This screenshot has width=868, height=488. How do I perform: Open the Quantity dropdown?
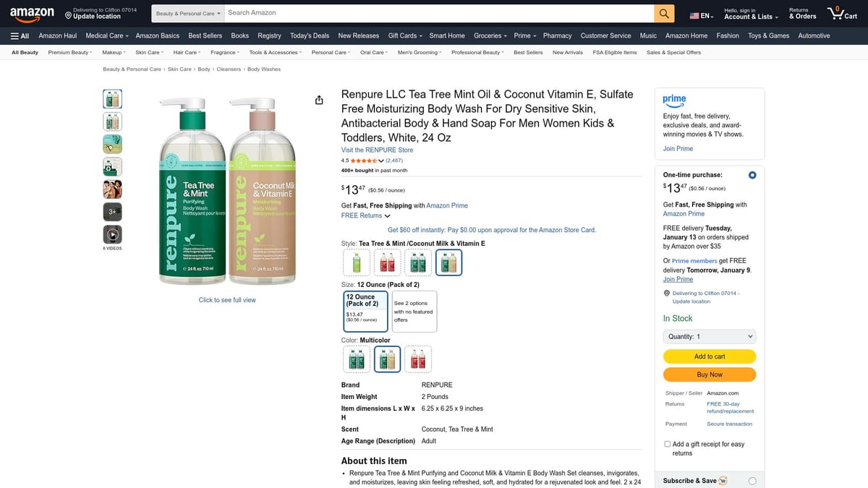[709, 336]
